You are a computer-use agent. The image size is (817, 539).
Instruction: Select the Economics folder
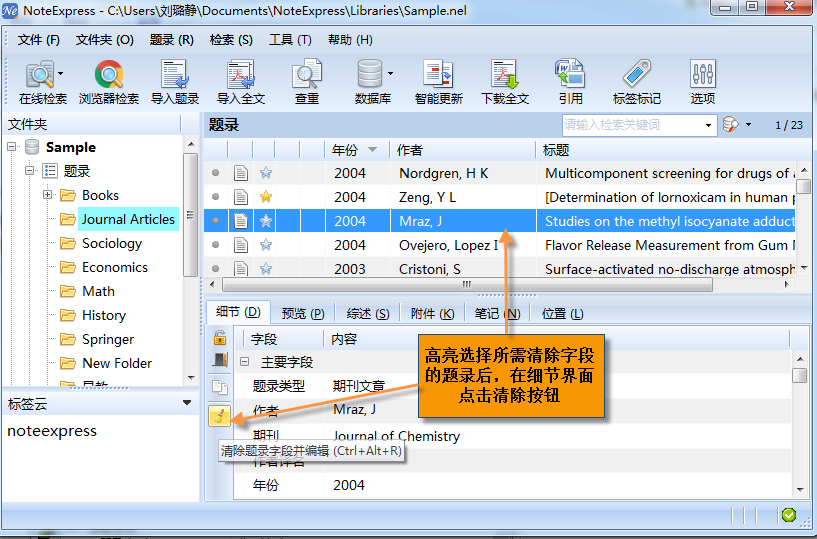click(115, 267)
